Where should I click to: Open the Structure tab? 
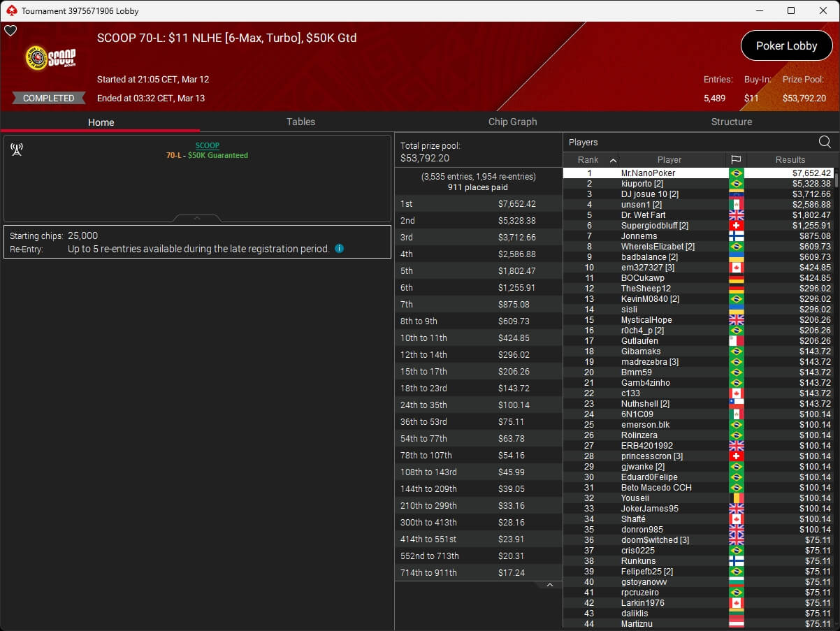[x=731, y=122]
